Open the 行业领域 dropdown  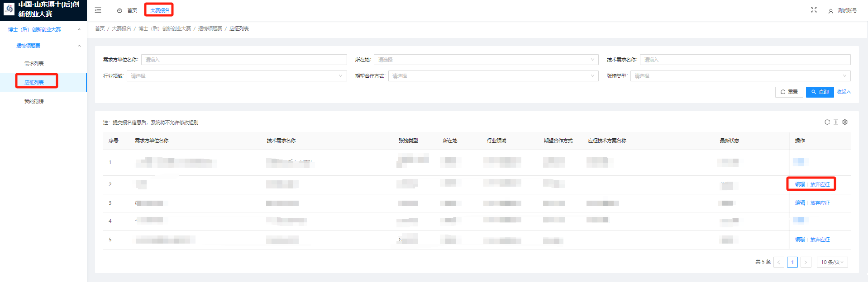click(x=236, y=76)
